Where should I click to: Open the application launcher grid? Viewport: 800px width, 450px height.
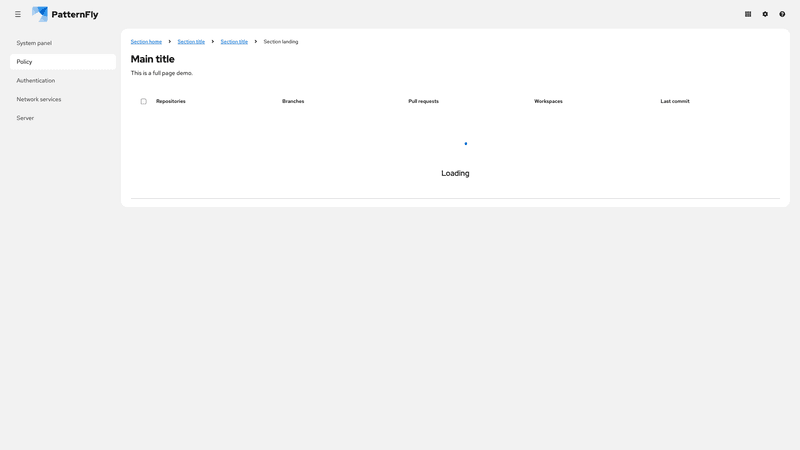tap(748, 14)
